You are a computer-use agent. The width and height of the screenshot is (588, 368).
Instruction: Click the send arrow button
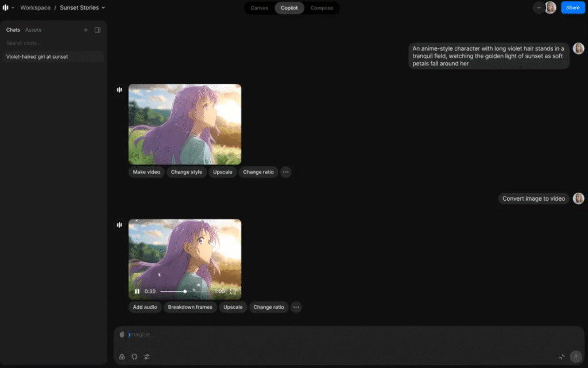[576, 356]
